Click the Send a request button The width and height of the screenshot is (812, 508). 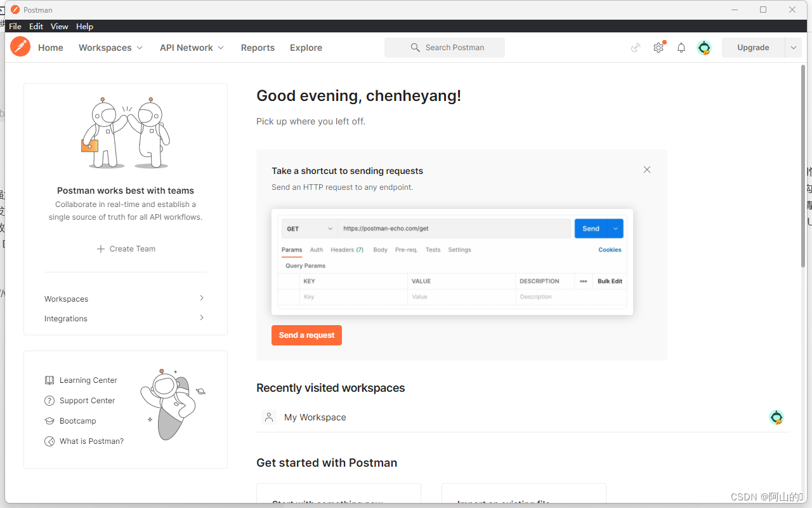[x=306, y=335]
